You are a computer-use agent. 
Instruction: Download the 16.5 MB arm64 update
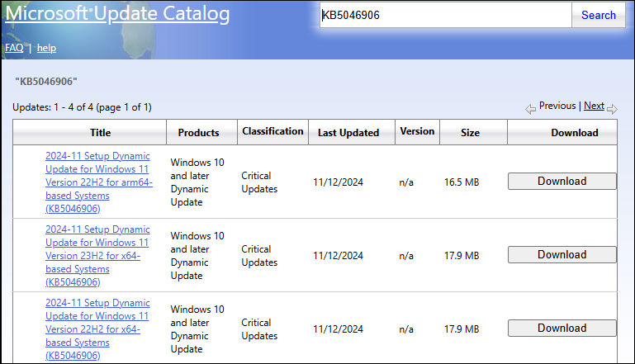(562, 181)
